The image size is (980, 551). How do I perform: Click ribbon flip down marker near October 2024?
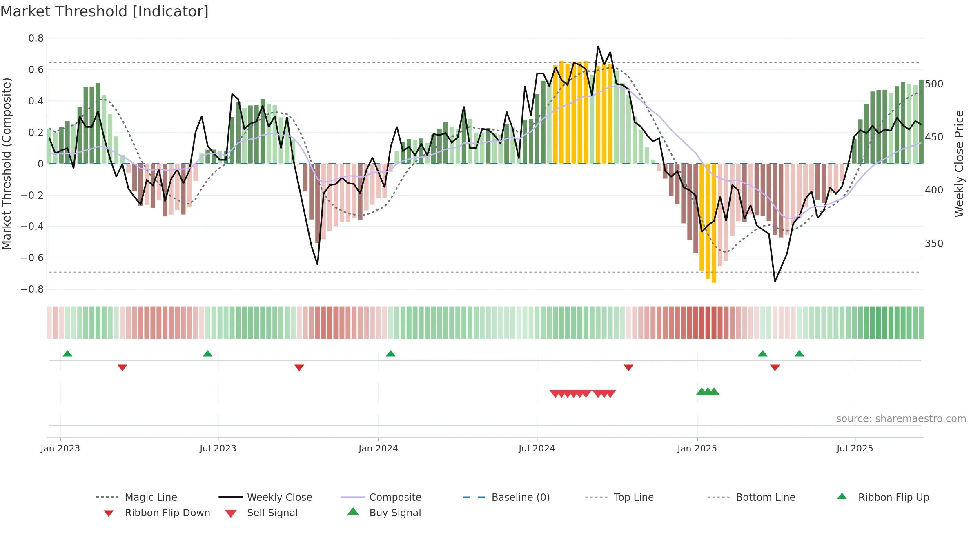(x=629, y=368)
